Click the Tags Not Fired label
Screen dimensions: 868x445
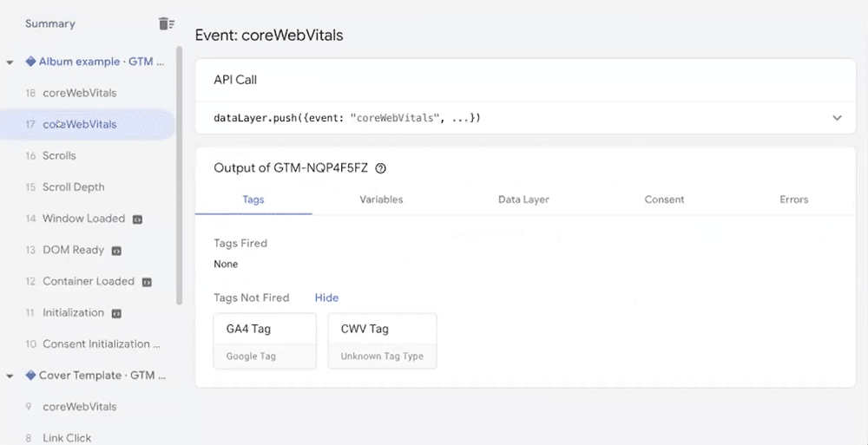252,298
